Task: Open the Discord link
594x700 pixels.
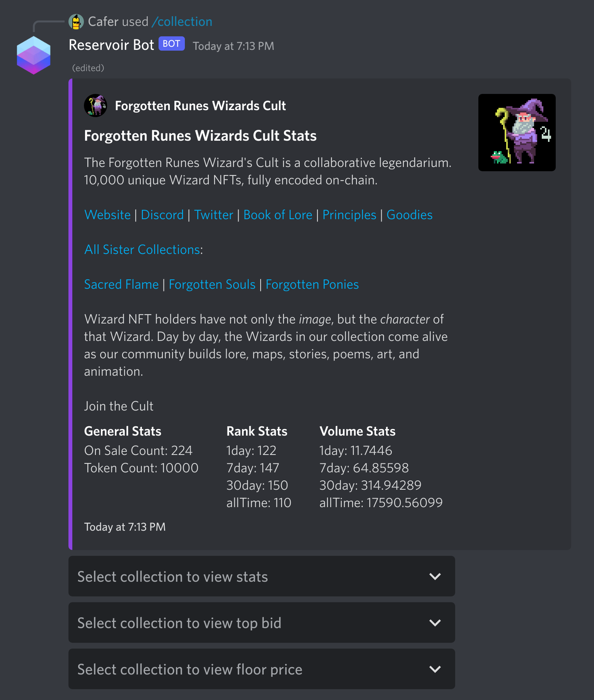Action: click(162, 215)
